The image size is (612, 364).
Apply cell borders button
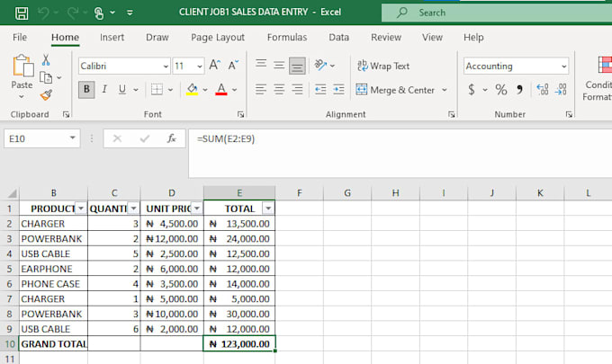[157, 90]
